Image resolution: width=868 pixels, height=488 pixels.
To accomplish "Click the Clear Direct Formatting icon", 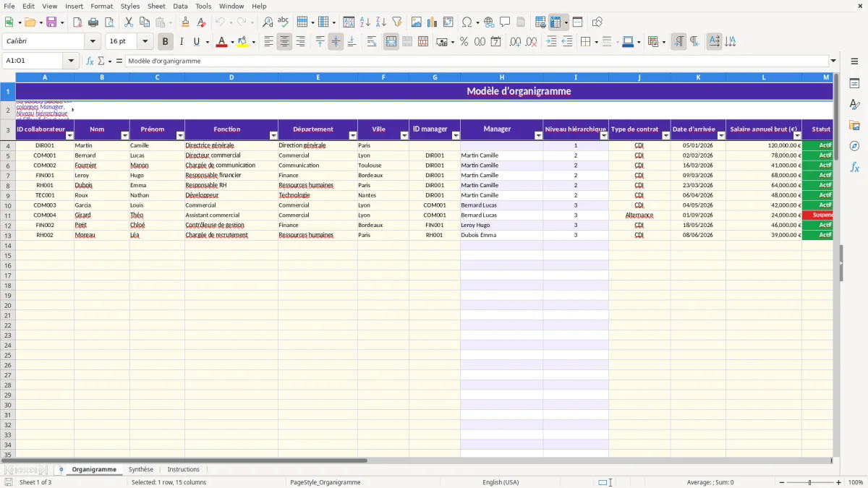I will 201,22.
